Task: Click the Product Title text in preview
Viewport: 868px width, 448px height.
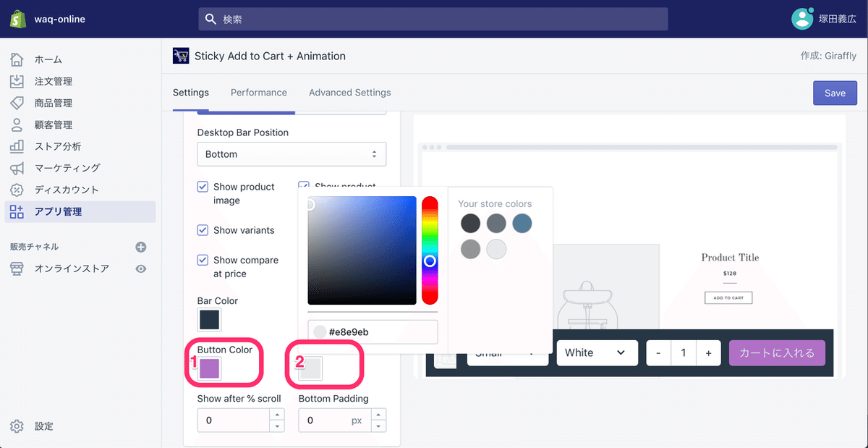Action: [x=730, y=257]
